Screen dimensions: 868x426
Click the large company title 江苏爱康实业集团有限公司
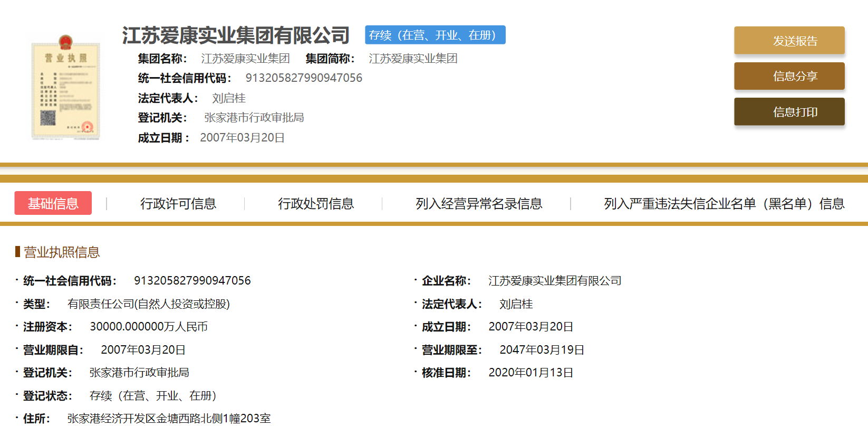point(236,35)
